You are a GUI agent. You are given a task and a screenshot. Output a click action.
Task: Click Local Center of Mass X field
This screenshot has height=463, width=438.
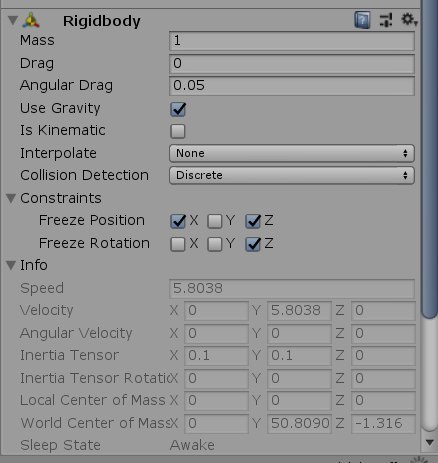216,400
